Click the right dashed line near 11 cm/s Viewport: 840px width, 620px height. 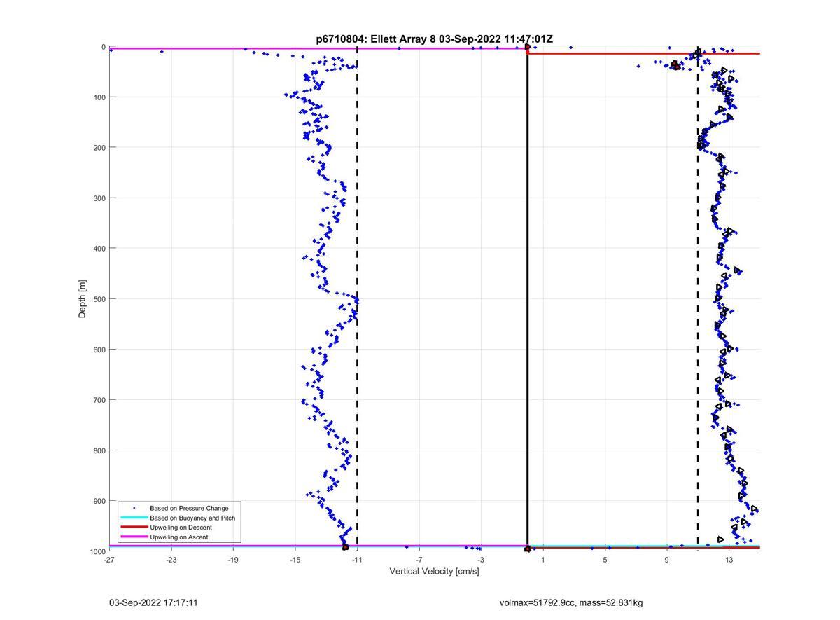698,299
